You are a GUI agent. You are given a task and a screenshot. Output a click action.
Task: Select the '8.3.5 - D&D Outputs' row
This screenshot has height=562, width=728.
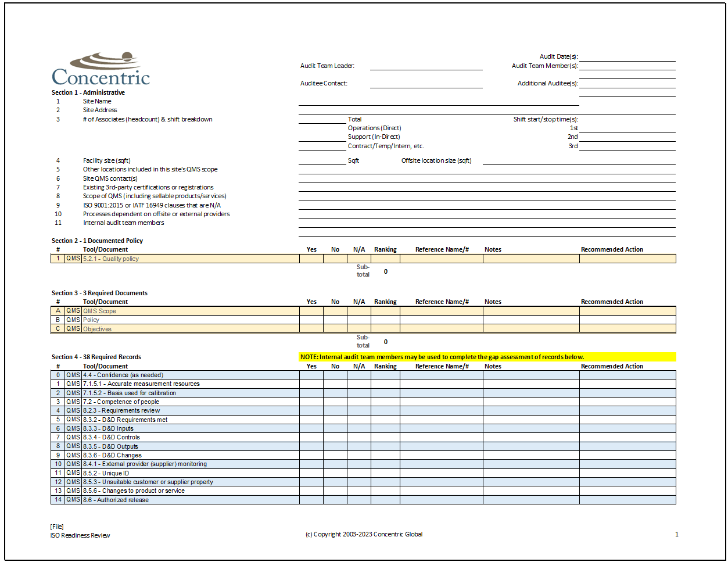(363, 446)
